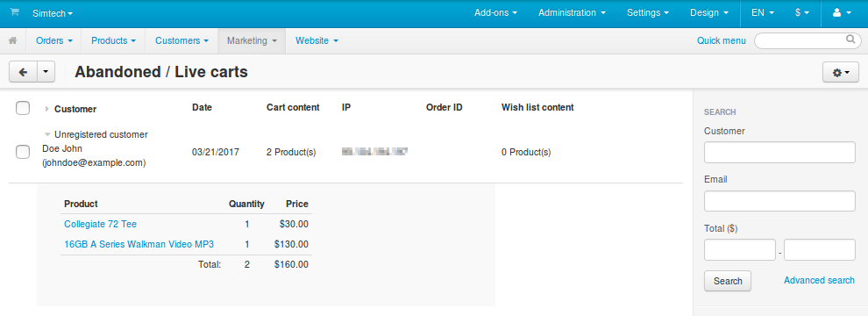Click the magnifier icon in quick search

[850, 39]
